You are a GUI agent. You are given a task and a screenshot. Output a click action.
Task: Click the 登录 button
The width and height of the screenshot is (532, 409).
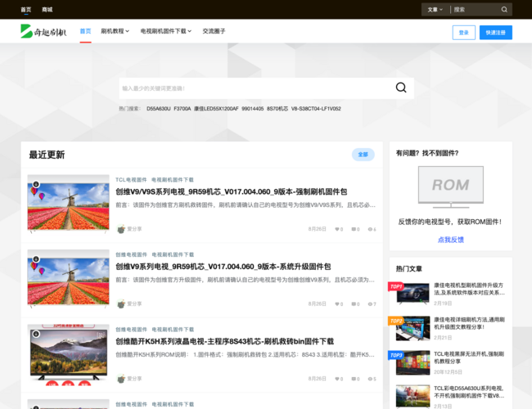(x=464, y=33)
